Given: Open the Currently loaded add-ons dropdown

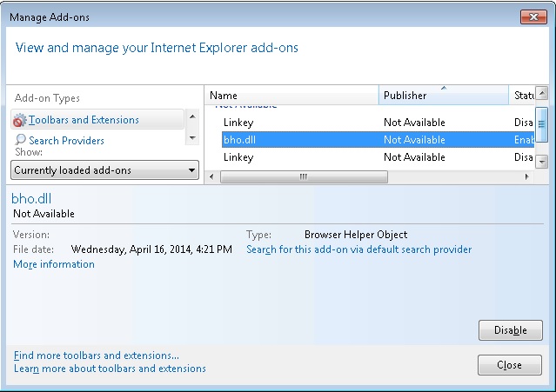Looking at the screenshot, I should pos(104,170).
